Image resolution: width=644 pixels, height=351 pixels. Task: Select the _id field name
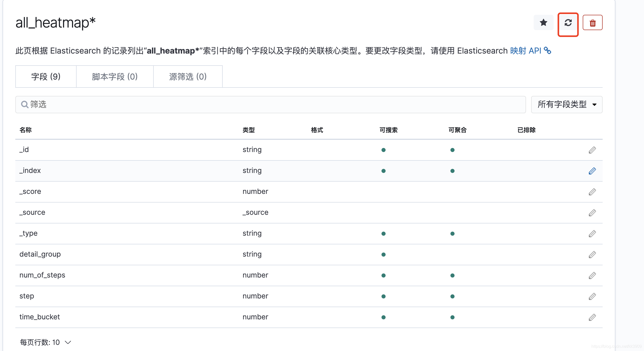[x=24, y=150]
